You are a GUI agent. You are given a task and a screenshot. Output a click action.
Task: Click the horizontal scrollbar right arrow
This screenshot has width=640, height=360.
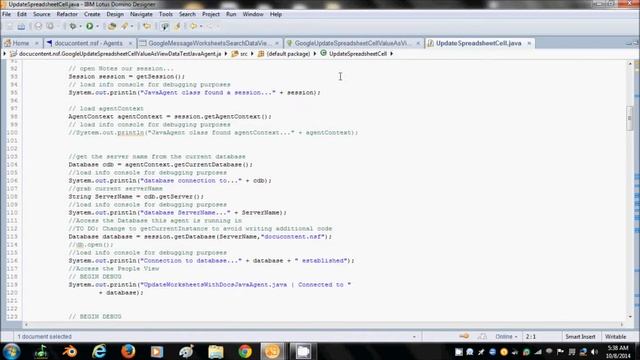pyautogui.click(x=622, y=324)
